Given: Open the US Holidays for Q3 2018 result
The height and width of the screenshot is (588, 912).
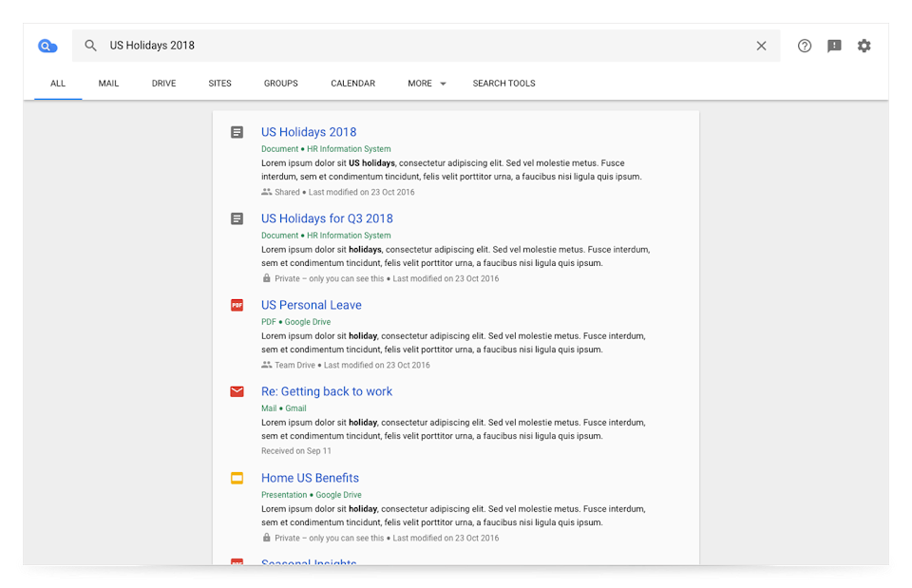Looking at the screenshot, I should 327,218.
